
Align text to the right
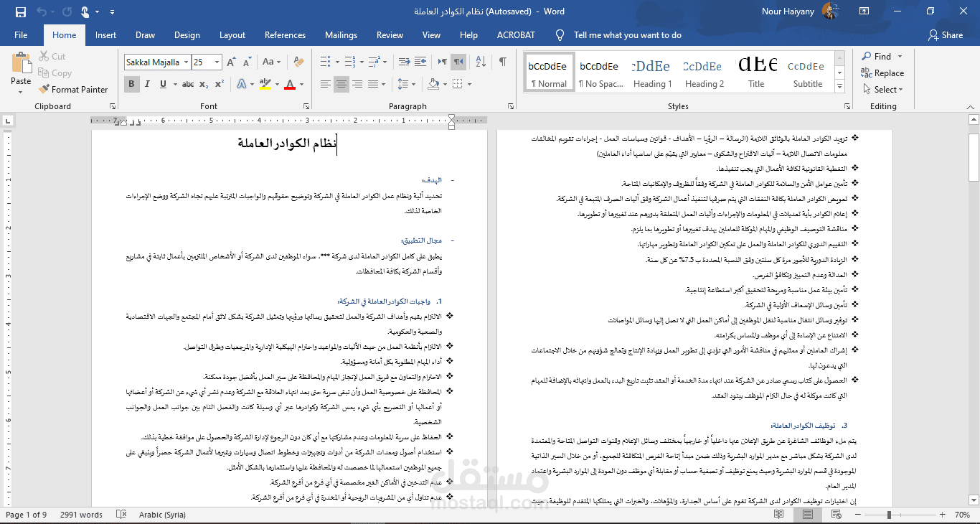(x=357, y=84)
